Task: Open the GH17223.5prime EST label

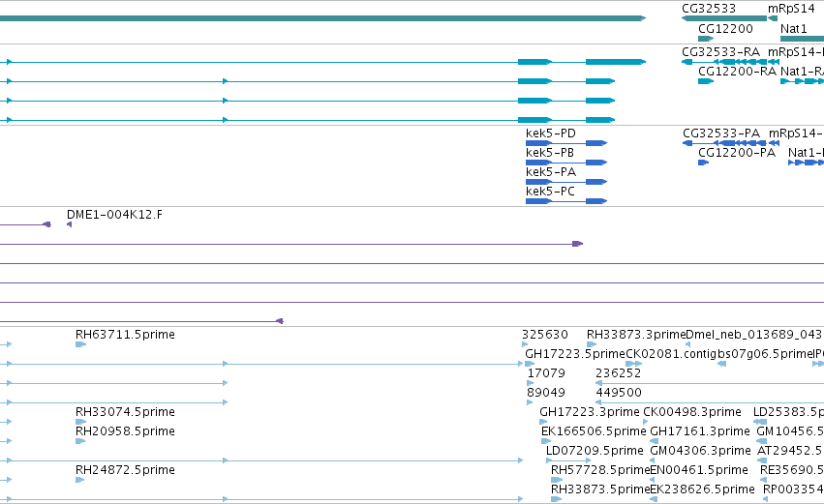Action: click(x=575, y=354)
